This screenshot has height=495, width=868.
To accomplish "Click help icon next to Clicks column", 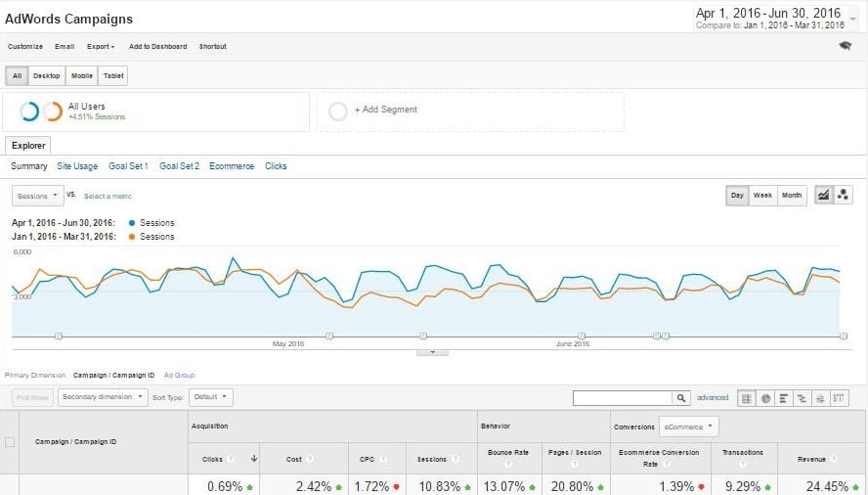I will tap(231, 459).
